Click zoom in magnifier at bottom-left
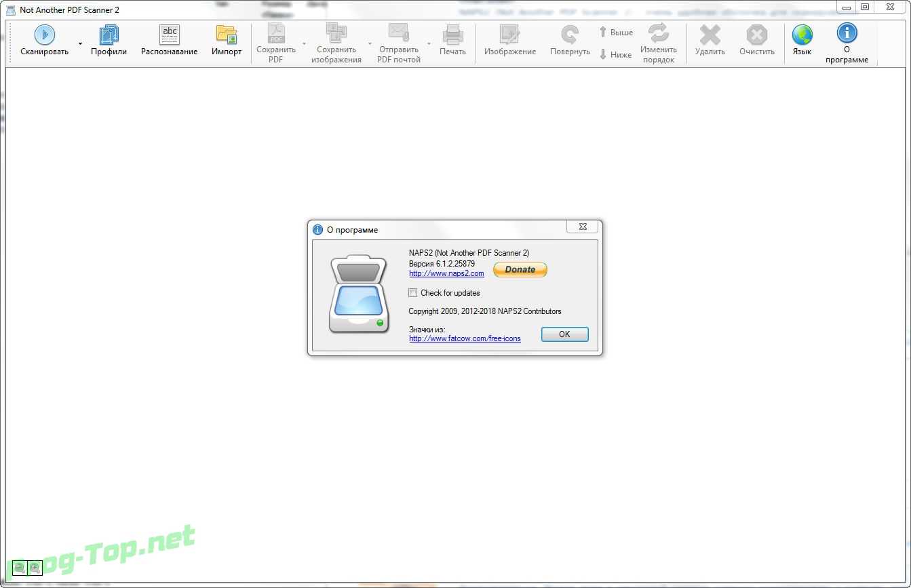The image size is (911, 588). coord(35,568)
